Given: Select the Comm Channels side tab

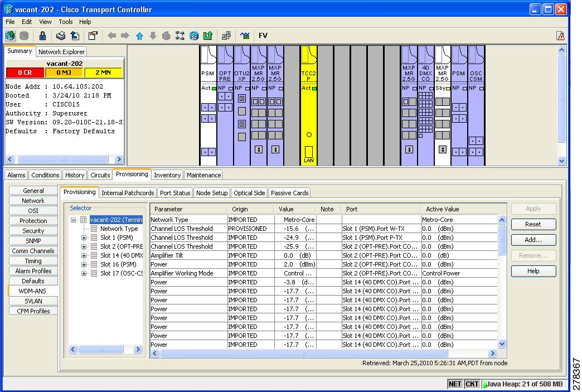Looking at the screenshot, I should 33,251.
